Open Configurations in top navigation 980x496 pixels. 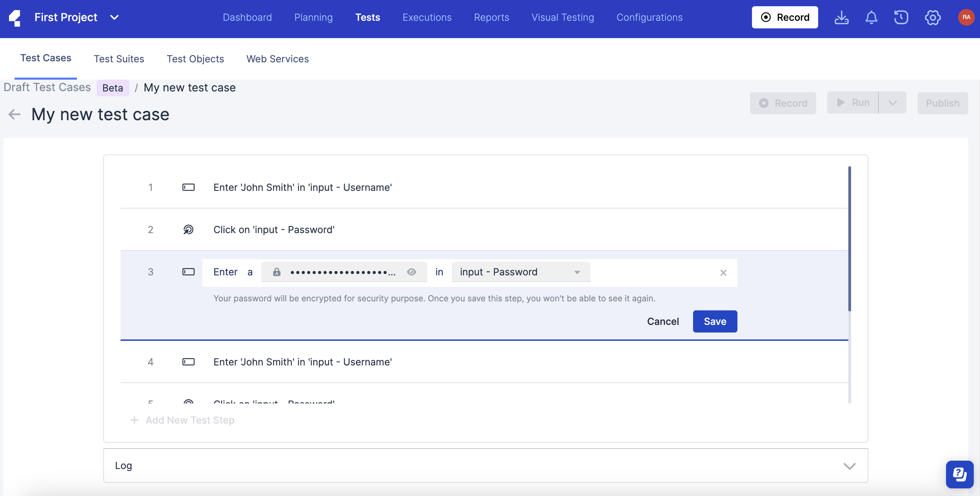point(649,18)
